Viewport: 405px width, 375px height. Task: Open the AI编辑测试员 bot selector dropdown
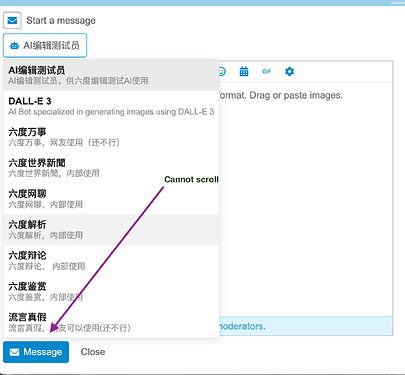click(x=45, y=45)
